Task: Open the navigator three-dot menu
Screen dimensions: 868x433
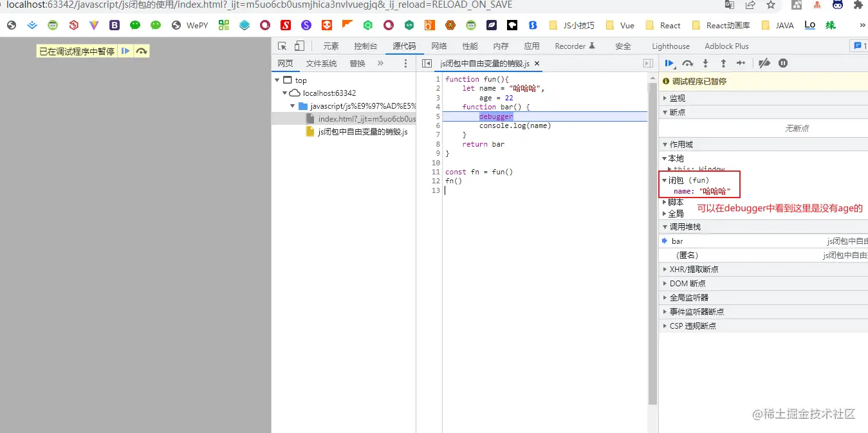Action: [x=405, y=63]
